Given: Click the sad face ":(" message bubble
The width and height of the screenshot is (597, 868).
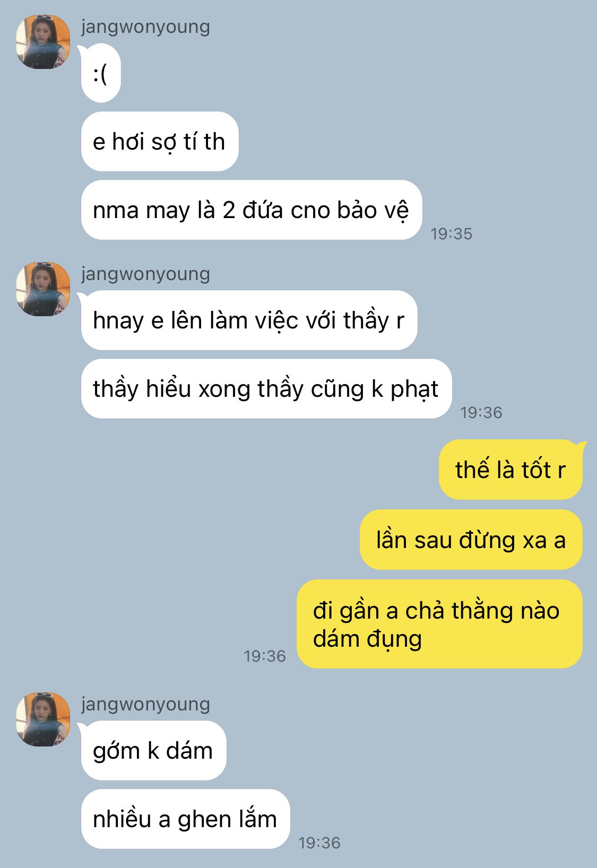Looking at the screenshot, I should click(x=101, y=74).
